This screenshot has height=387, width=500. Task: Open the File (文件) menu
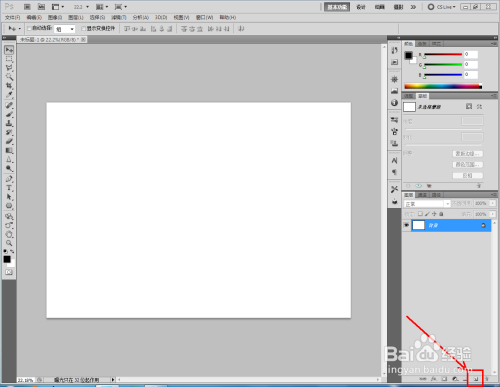tap(12, 17)
